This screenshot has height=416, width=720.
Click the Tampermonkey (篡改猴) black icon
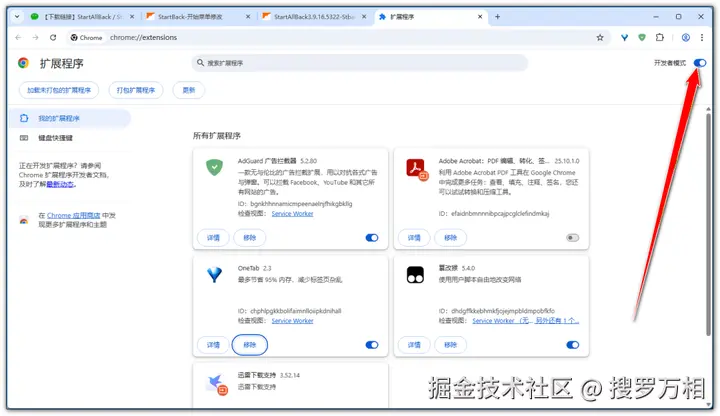coord(415,275)
